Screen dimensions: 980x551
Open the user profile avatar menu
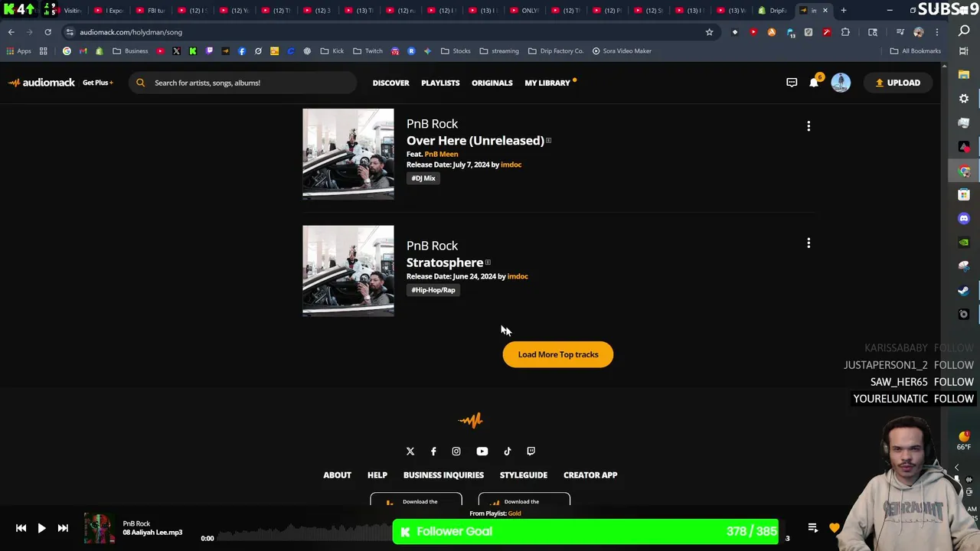click(841, 83)
